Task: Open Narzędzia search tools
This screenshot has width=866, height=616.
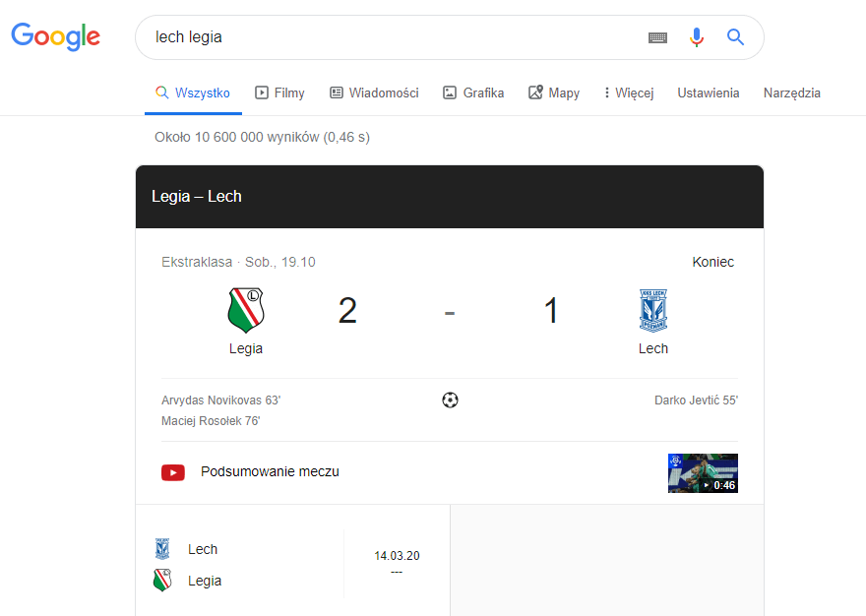Action: [791, 93]
